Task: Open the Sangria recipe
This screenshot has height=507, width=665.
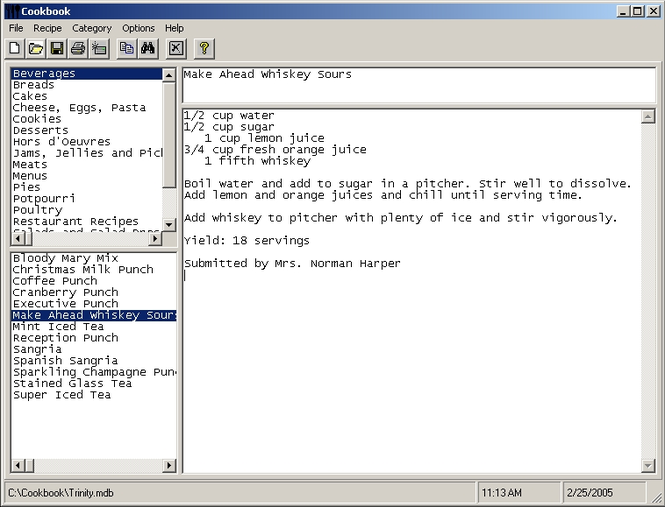Action: [94, 350]
